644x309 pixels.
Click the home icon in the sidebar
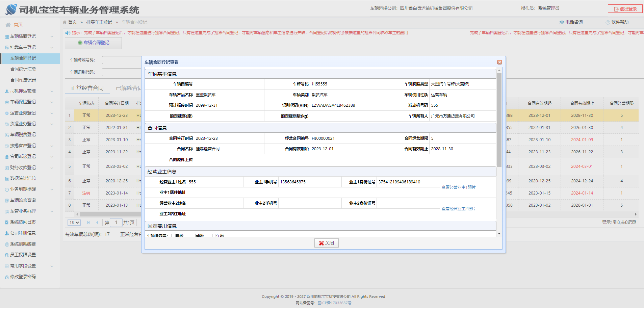[x=8, y=25]
